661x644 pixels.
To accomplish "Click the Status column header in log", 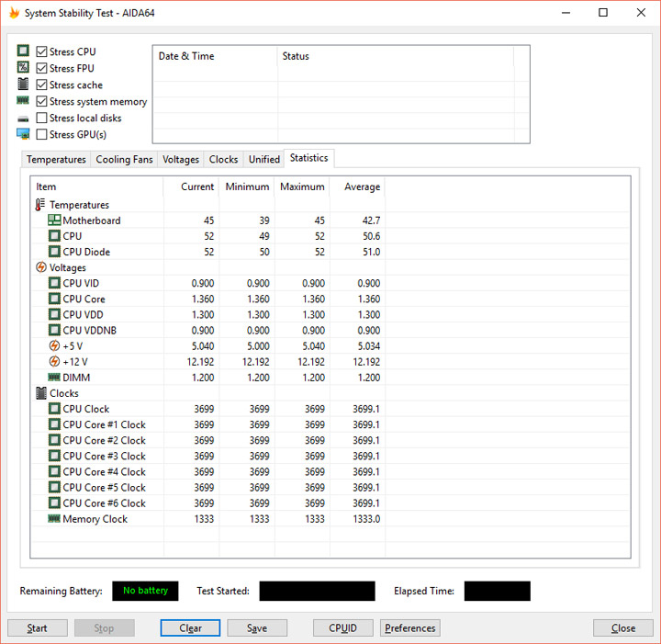I will point(396,56).
